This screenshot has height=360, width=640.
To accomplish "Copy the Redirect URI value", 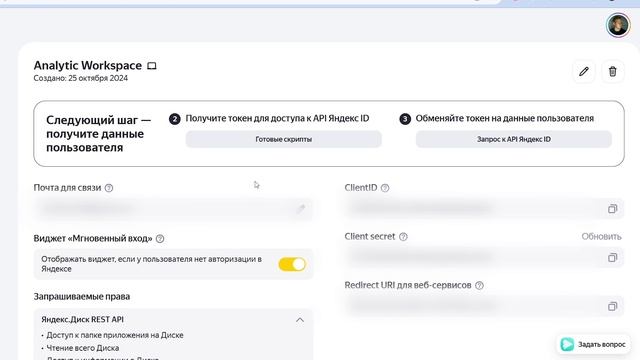I will pos(612,307).
